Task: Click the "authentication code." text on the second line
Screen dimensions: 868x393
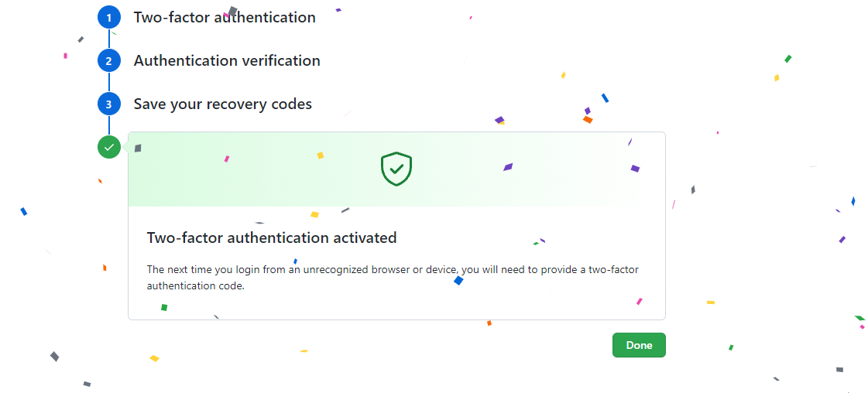Action: [x=195, y=285]
